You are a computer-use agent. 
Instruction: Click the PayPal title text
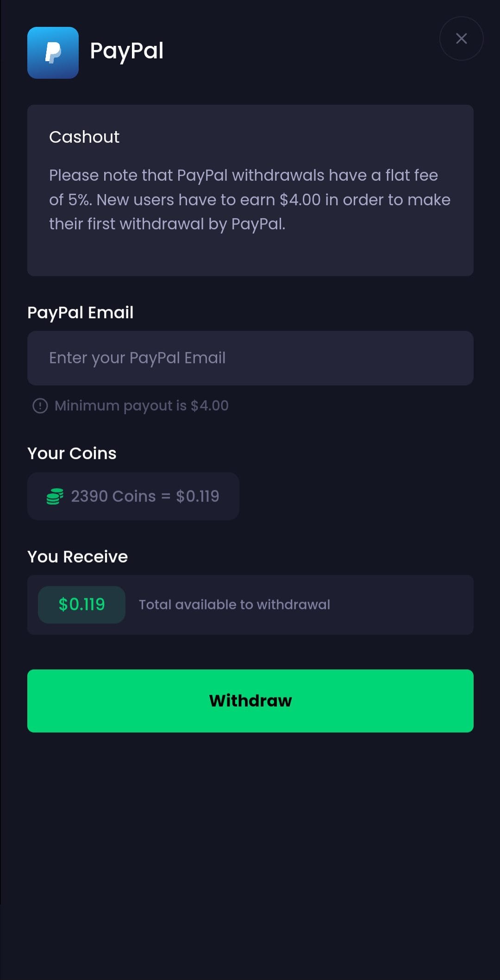coord(126,51)
